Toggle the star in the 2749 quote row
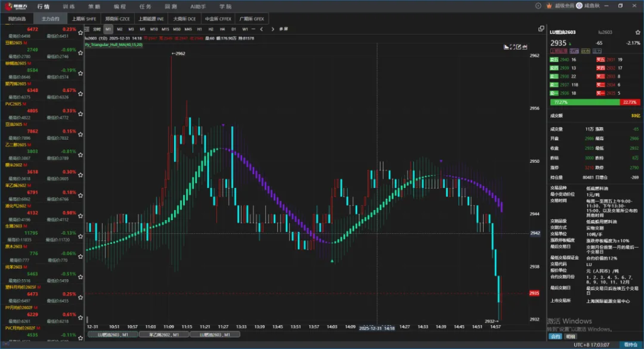The width and height of the screenshot is (644, 349). [80, 53]
